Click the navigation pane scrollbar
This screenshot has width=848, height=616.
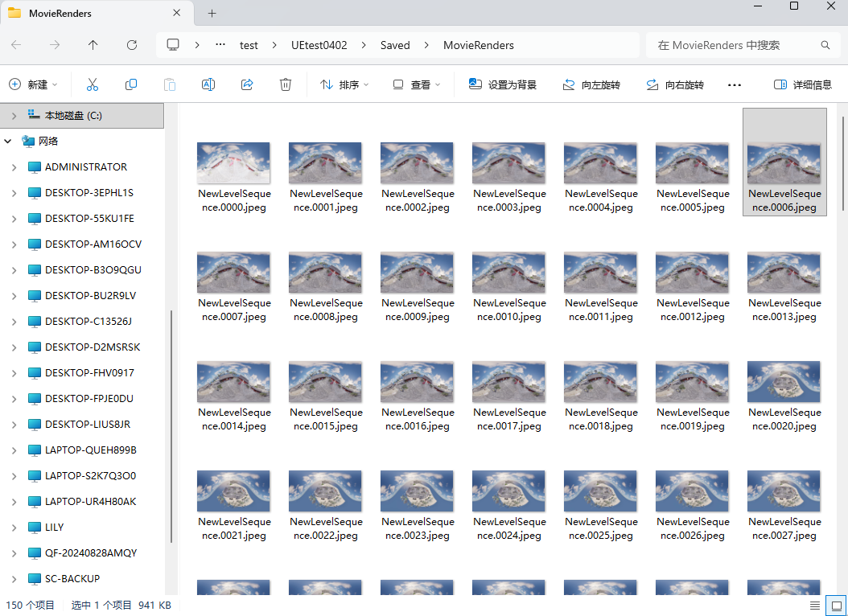click(x=171, y=425)
